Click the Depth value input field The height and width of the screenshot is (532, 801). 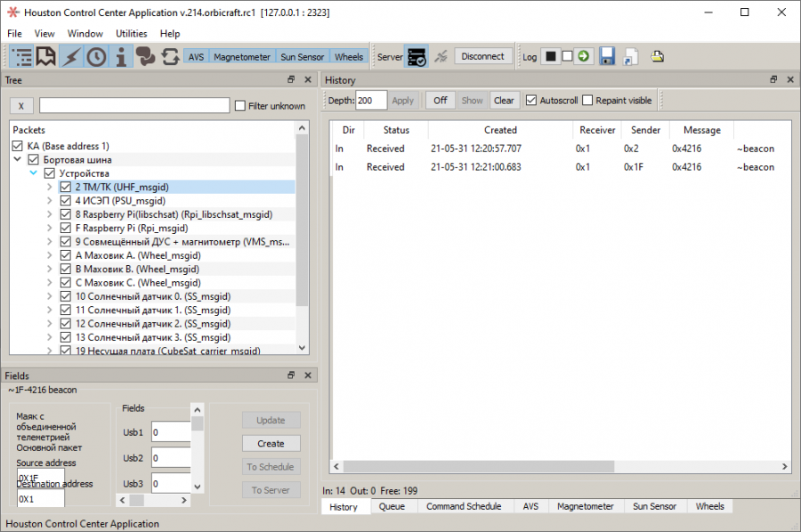pos(369,100)
